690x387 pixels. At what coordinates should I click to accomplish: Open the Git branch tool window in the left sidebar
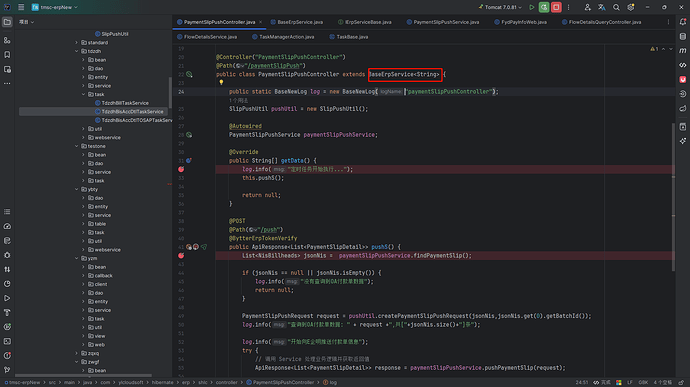point(7,370)
